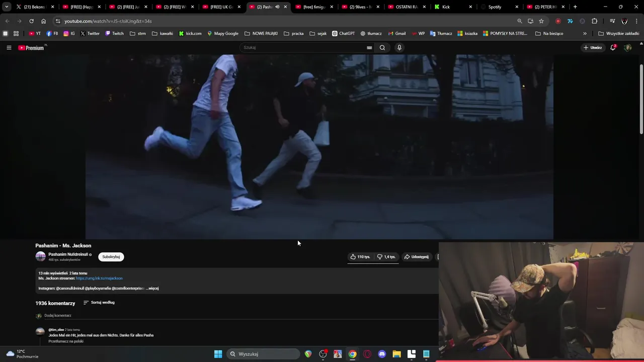Click the video player to pause
This screenshot has width=644, height=362.
point(319,147)
